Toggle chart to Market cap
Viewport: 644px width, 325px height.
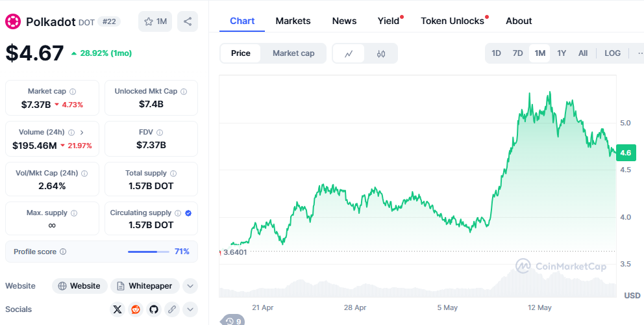293,53
